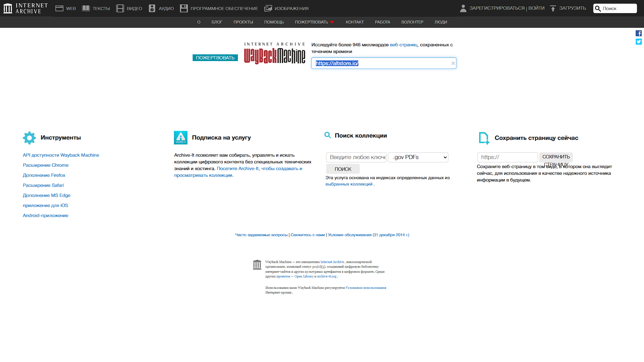Image resolution: width=644 pixels, height=362 pixels.
Task: Click the Wayback Machine logo
Action: click(275, 53)
